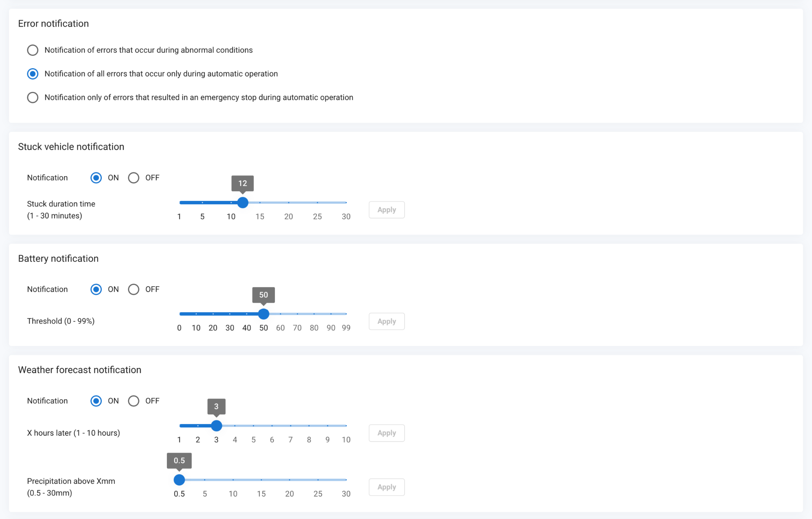
Task: Choose emergency stop errors only option
Action: coord(33,97)
